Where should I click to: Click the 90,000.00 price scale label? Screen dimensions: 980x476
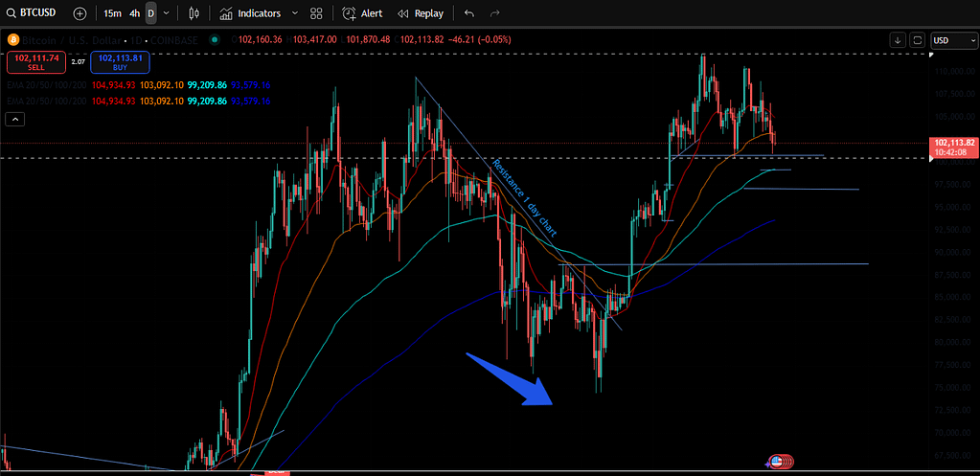[x=954, y=253]
